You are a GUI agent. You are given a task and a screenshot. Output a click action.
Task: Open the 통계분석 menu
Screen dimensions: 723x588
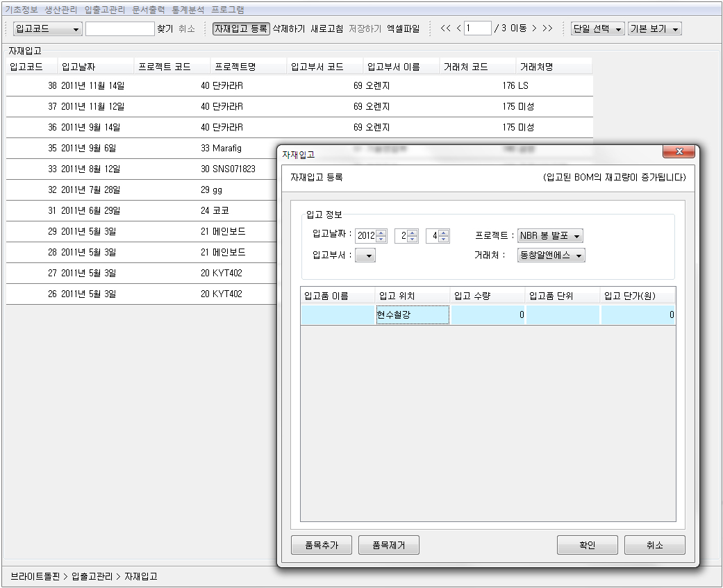click(188, 10)
